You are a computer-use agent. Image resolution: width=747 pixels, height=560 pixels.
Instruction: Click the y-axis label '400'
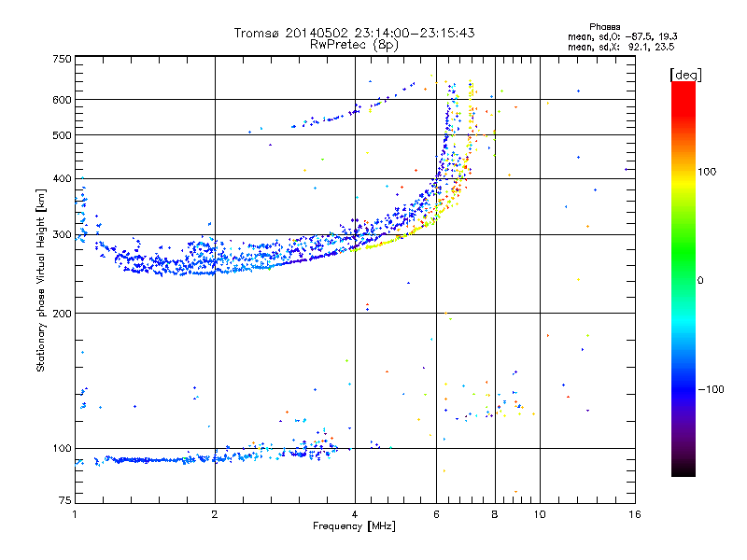coord(62,179)
